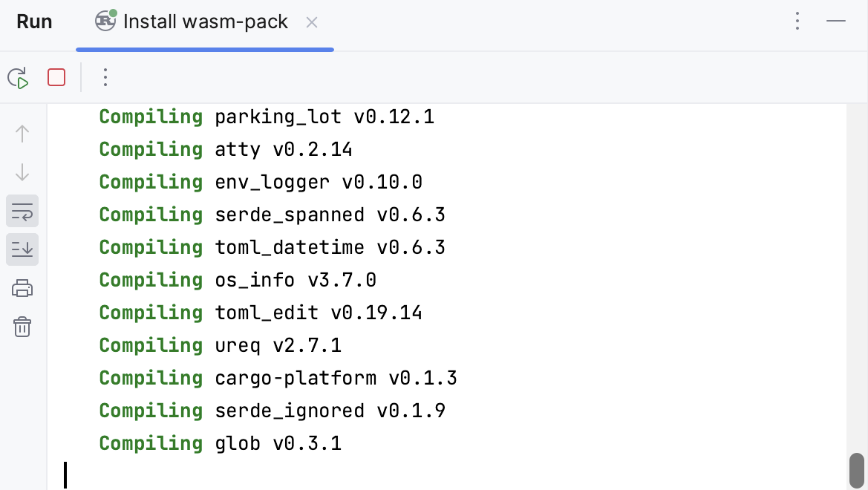Click the Run tool window title
The height and width of the screenshot is (490, 868).
click(x=34, y=22)
